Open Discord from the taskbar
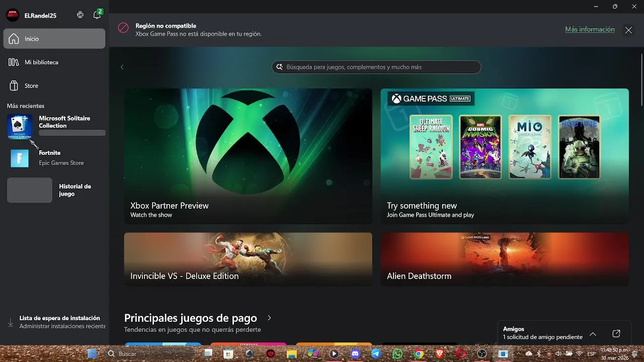The width and height of the screenshot is (644, 362). click(x=355, y=354)
